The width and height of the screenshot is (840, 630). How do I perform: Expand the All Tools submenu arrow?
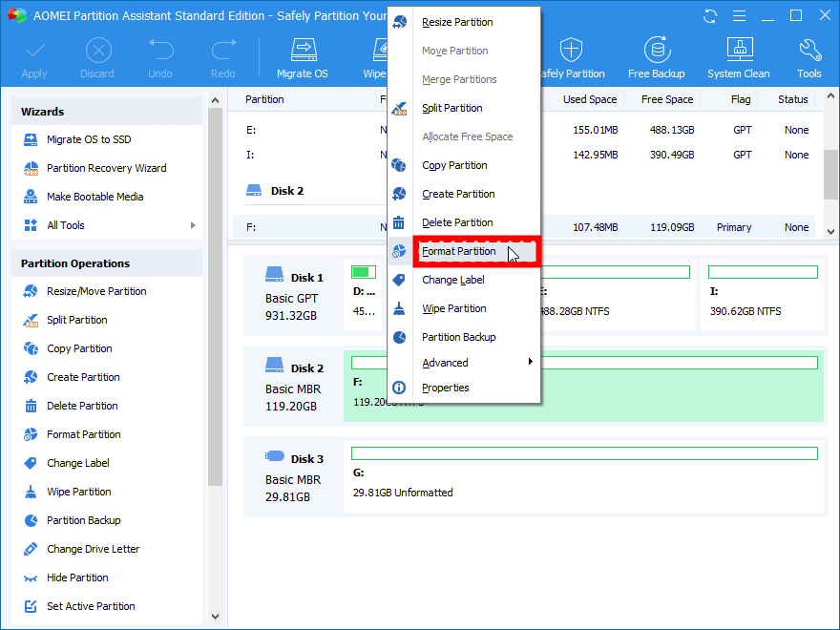pos(193,225)
